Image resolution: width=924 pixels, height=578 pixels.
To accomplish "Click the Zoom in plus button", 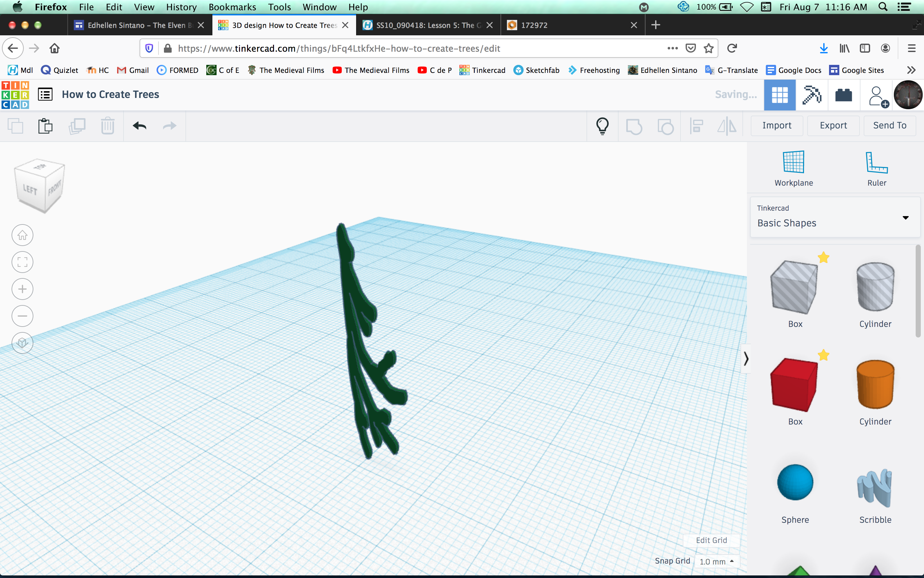I will pyautogui.click(x=22, y=289).
